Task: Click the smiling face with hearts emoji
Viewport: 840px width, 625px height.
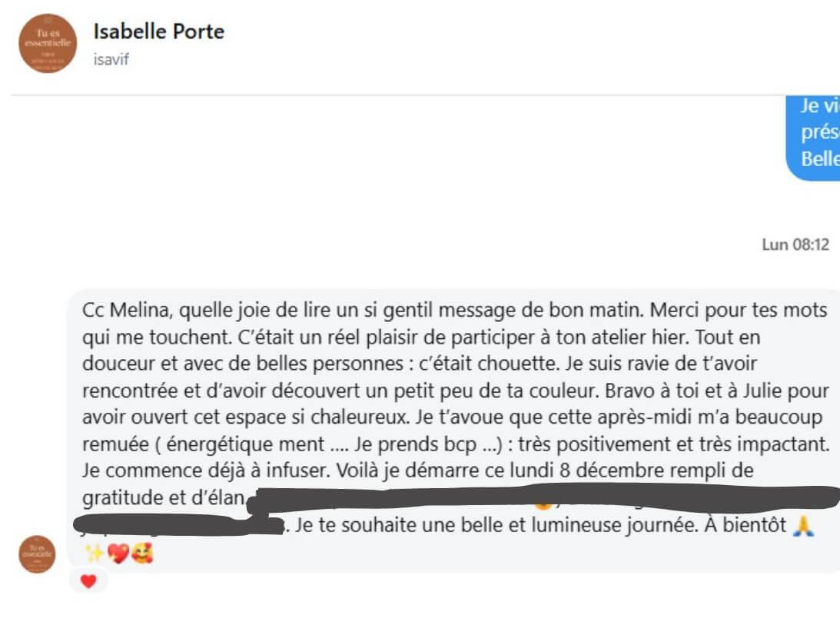Action: click(141, 552)
